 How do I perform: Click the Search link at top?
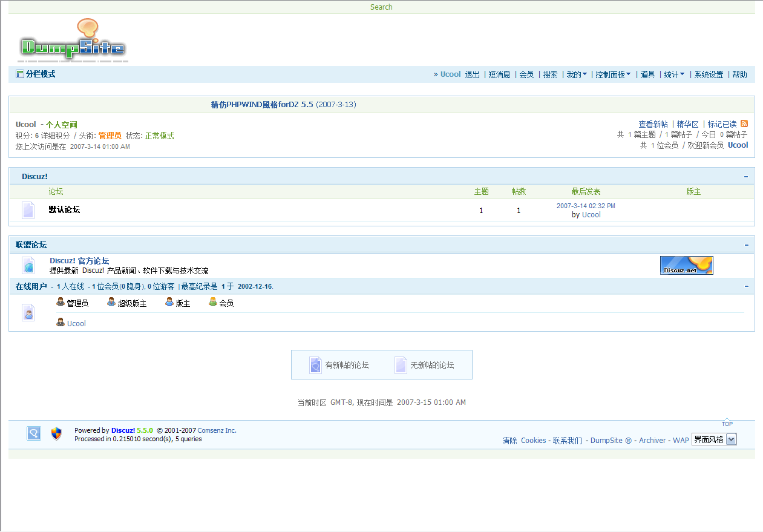point(381,7)
